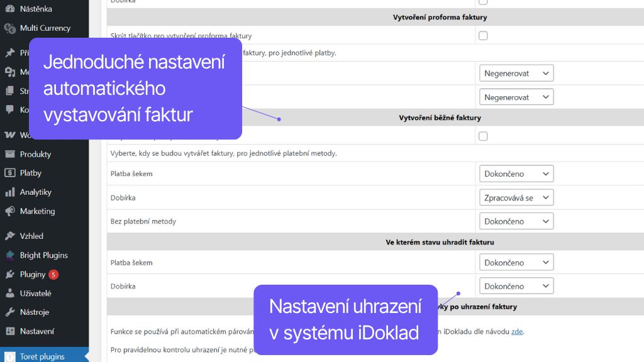Open Nastavení menu in sidebar

(x=36, y=331)
